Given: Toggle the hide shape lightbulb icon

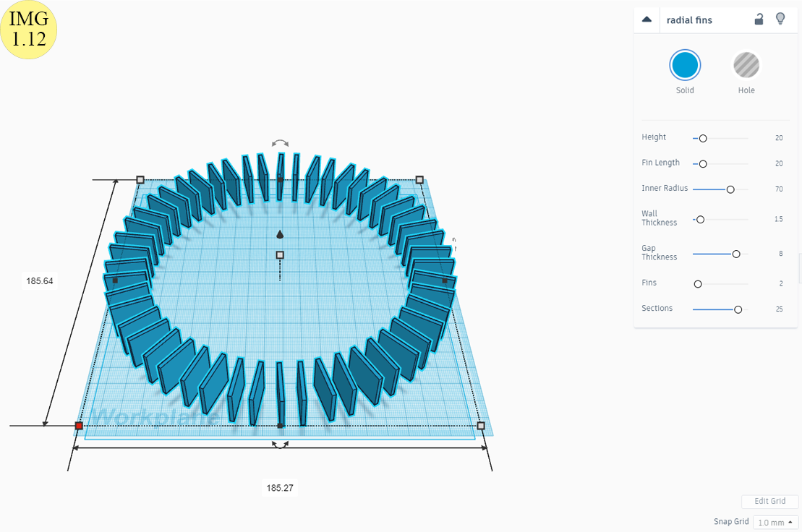Looking at the screenshot, I should click(x=780, y=20).
